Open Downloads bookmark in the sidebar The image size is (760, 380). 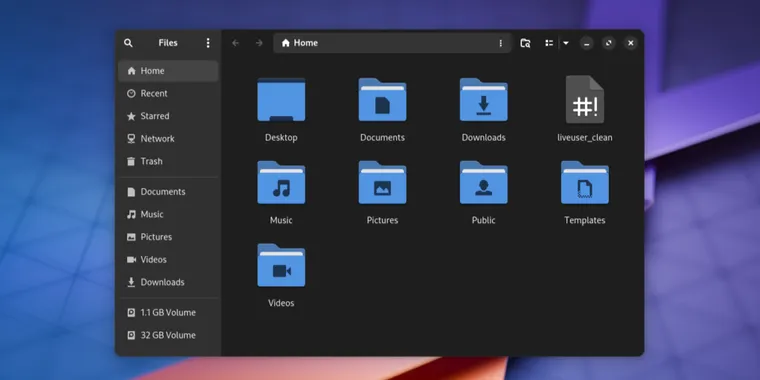pyautogui.click(x=168, y=282)
